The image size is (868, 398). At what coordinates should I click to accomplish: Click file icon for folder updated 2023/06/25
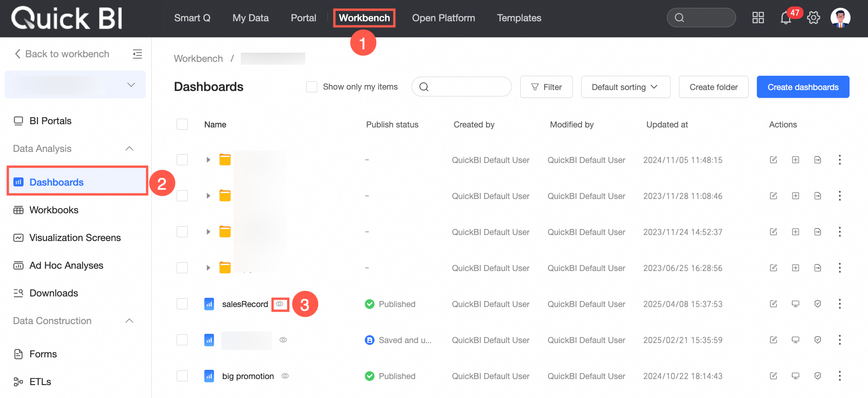point(818,268)
